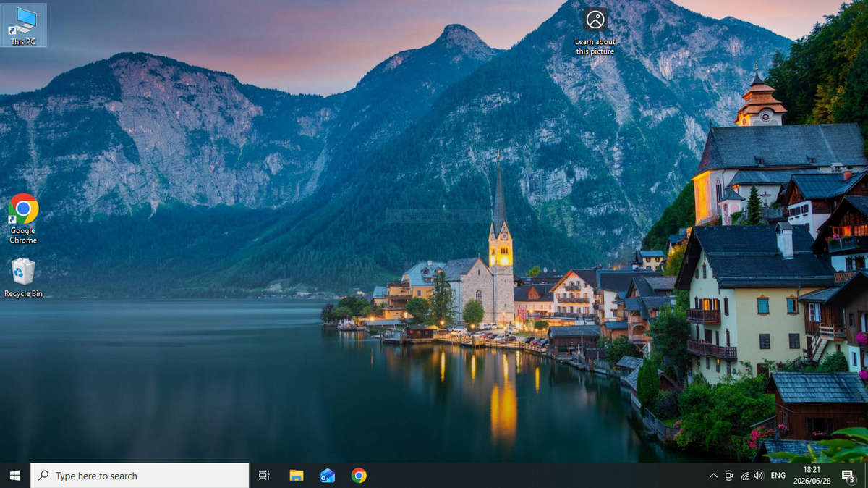Launch Outlook from the taskbar
The image size is (868, 488).
pyautogui.click(x=328, y=476)
